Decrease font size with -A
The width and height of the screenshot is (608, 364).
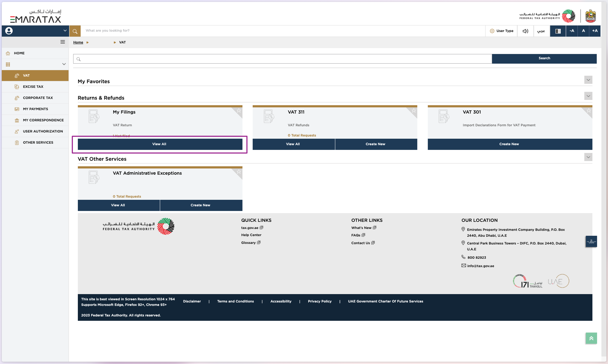(572, 31)
